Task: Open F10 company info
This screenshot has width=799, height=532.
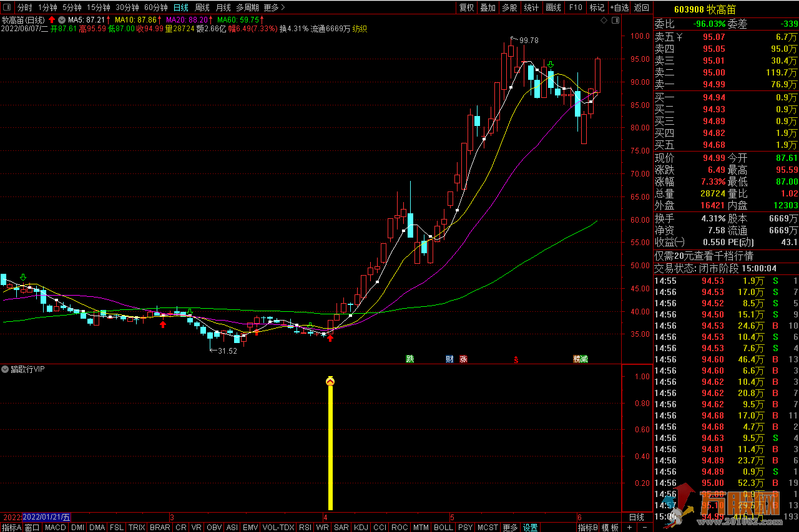Action: (576, 7)
